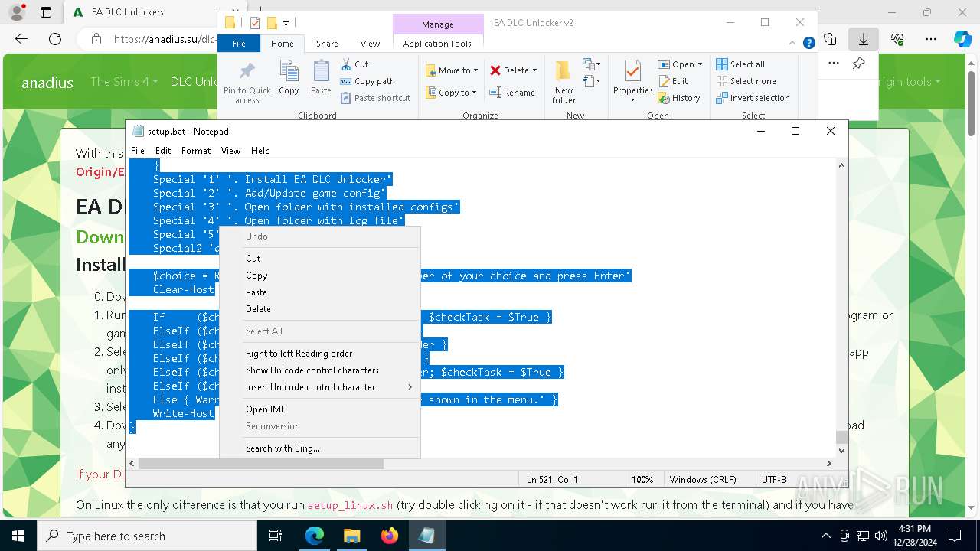
Task: Switch to Explorer View tab
Action: pyautogui.click(x=370, y=44)
